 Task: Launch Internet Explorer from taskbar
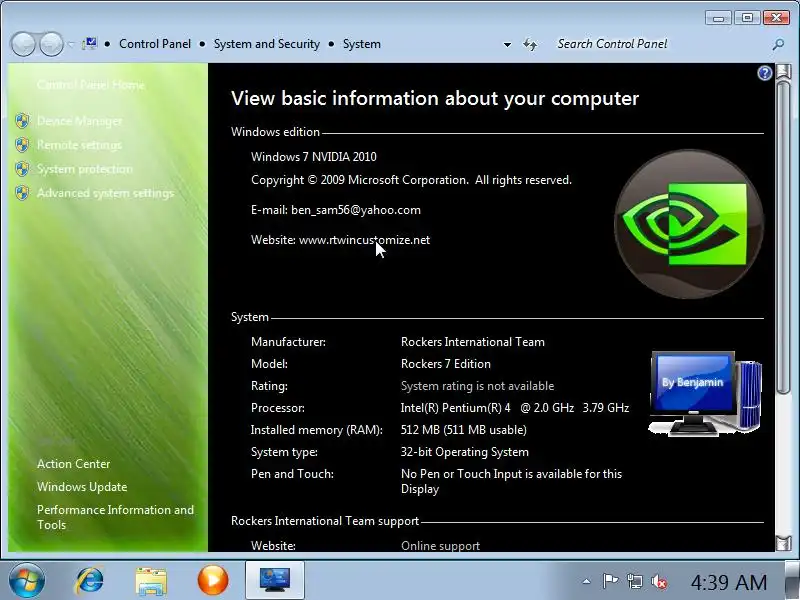[x=90, y=580]
